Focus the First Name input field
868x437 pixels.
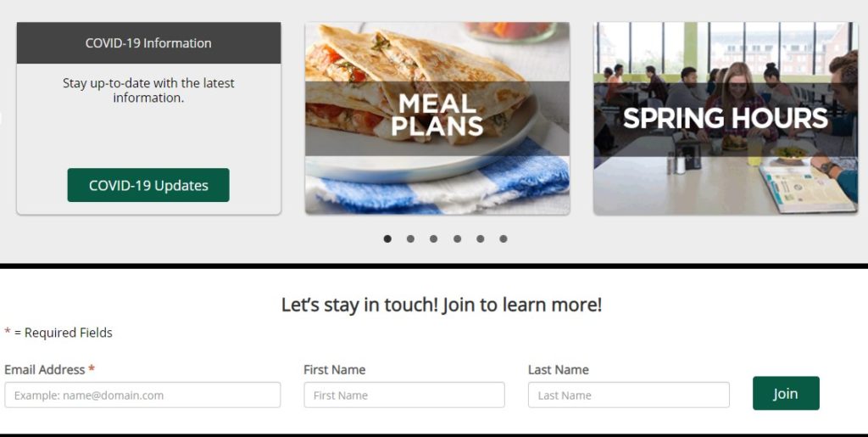(404, 395)
